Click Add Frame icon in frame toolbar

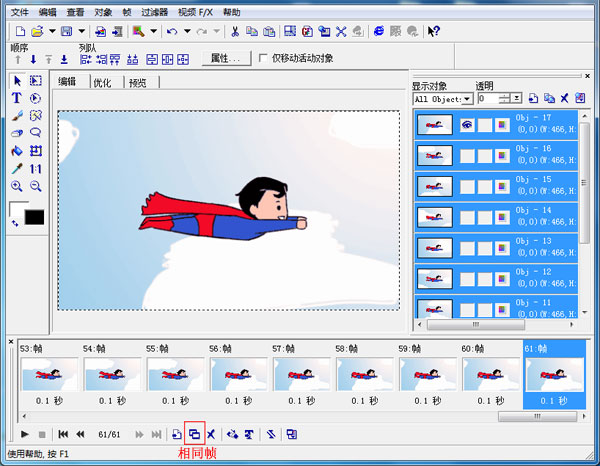[x=177, y=434]
